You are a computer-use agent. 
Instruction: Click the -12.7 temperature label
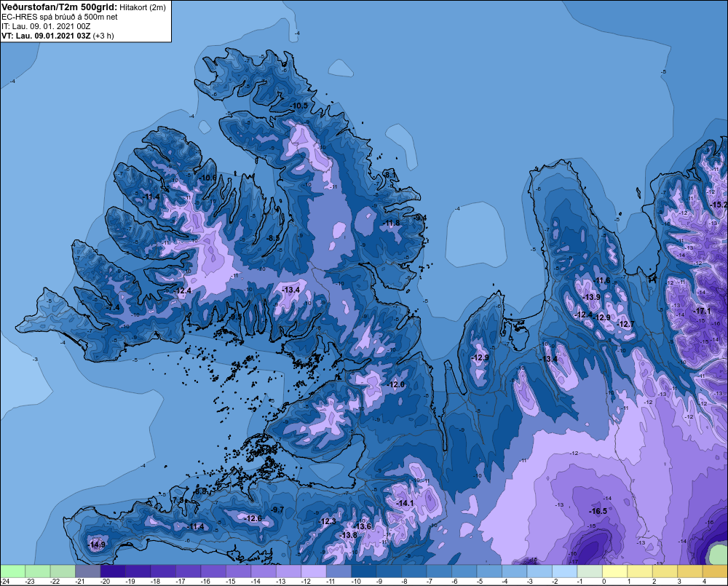(625, 324)
